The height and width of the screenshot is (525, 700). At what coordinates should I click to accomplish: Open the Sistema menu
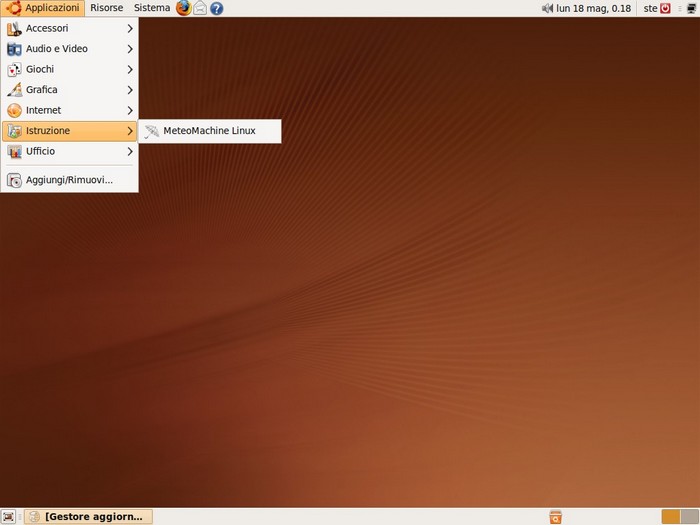(152, 8)
